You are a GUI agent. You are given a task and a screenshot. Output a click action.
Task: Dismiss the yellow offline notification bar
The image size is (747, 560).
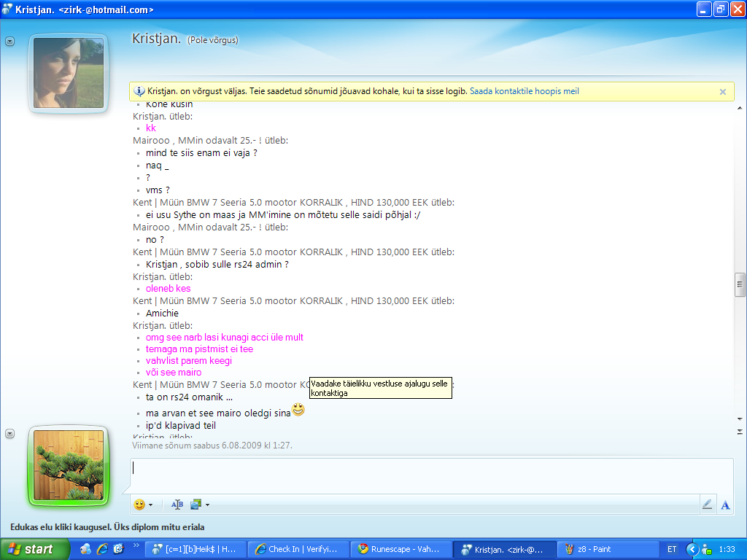tap(722, 92)
